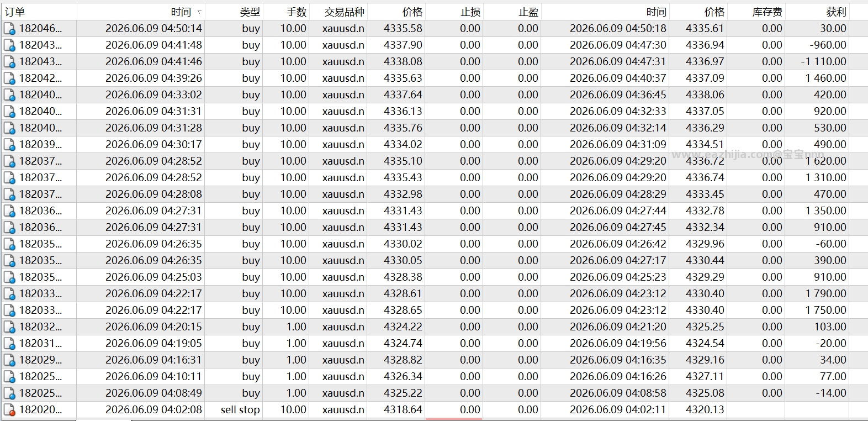Select icon of buy order priced 4328.65
Viewport: 868px width, 421px height.
point(9,311)
